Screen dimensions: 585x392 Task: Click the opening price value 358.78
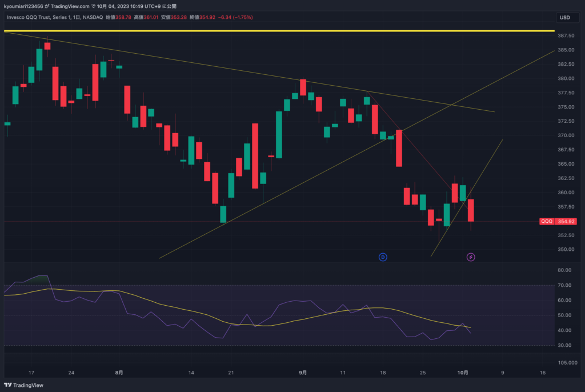123,17
